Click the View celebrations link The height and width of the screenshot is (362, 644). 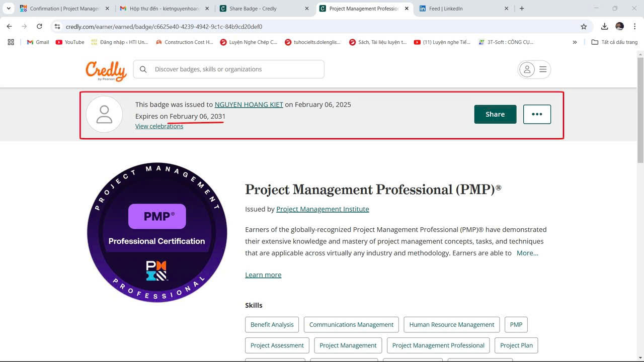point(159,126)
